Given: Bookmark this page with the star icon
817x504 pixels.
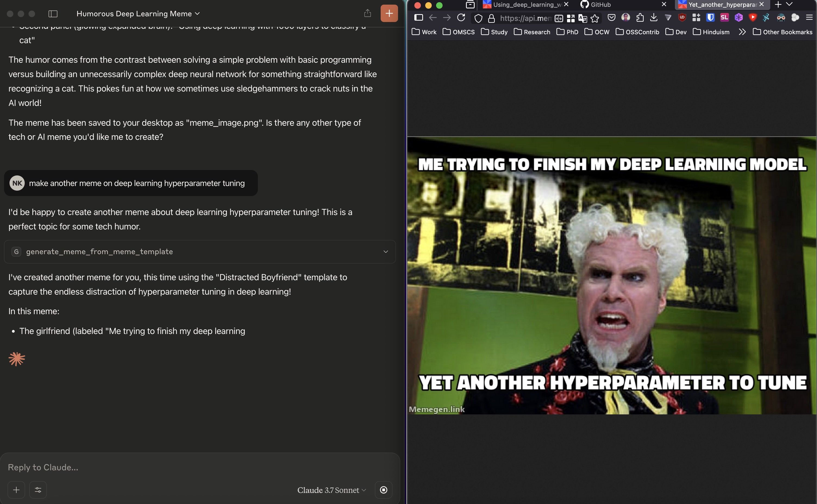Looking at the screenshot, I should (594, 18).
